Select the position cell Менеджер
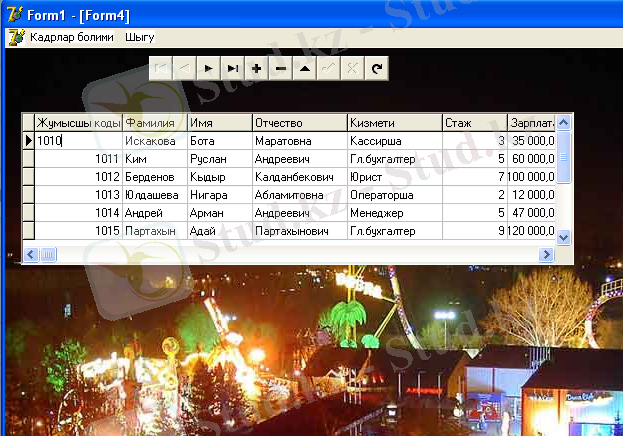The height and width of the screenshot is (436, 623). [x=395, y=213]
